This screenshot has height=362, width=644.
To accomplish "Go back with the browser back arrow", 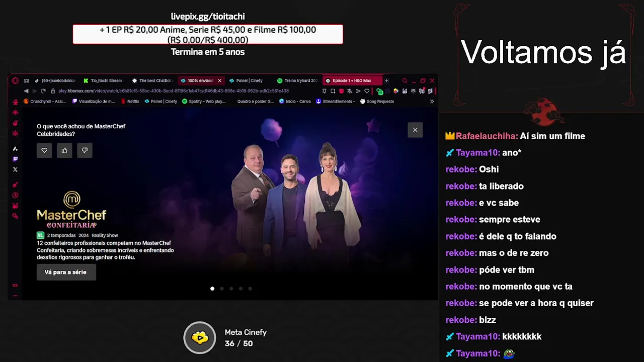I will pos(26,91).
